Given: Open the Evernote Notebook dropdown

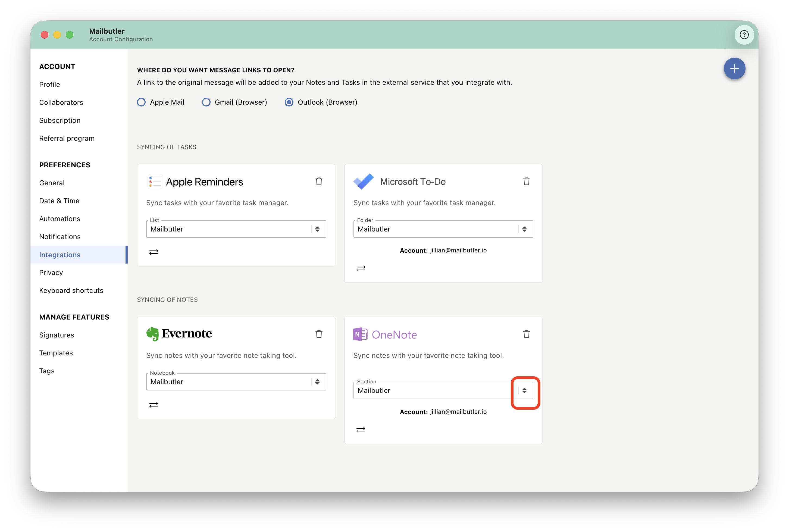Looking at the screenshot, I should tap(236, 382).
